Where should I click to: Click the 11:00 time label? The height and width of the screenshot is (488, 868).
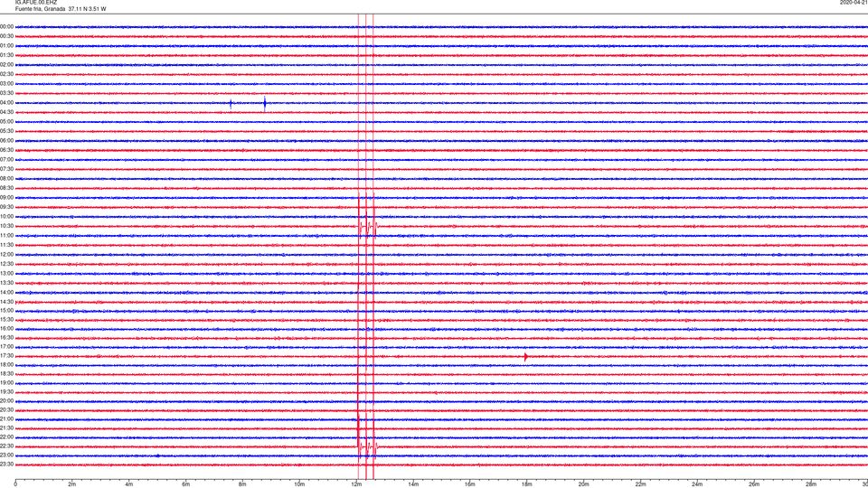click(6, 235)
